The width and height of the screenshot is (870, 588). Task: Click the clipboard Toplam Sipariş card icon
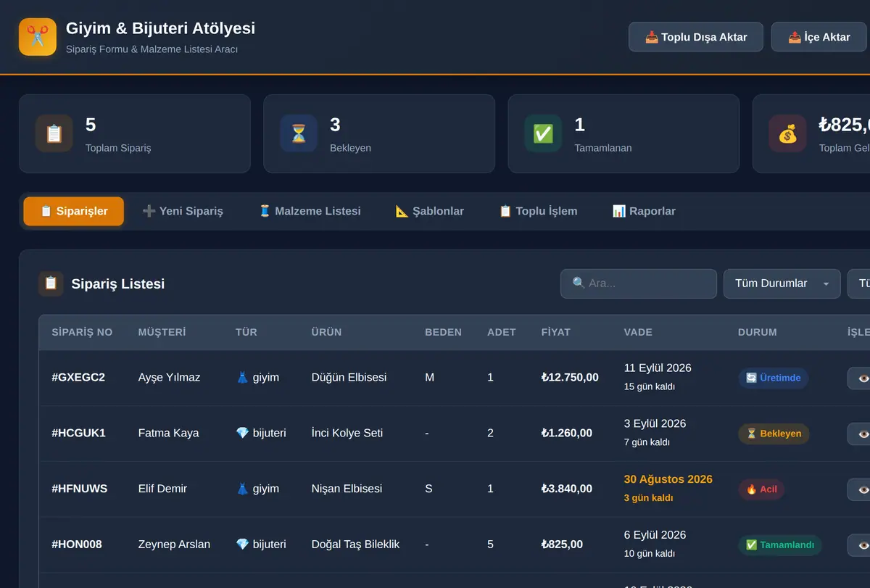tap(54, 133)
